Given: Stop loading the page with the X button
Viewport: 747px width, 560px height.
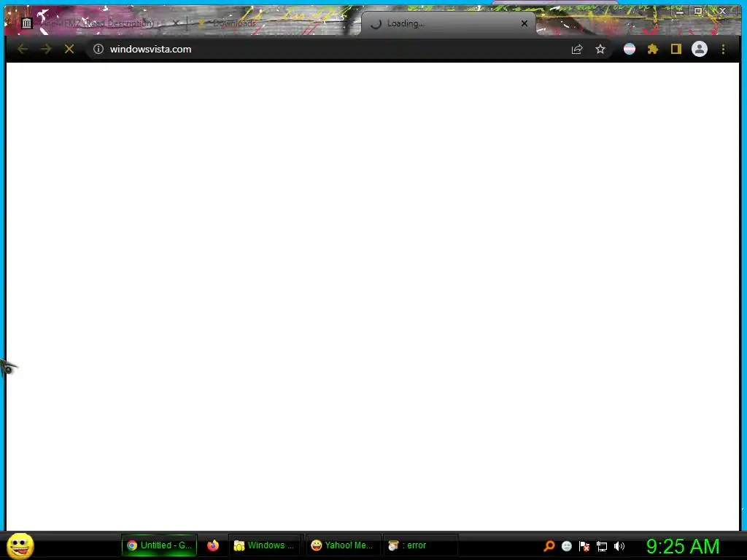Looking at the screenshot, I should click(x=69, y=49).
